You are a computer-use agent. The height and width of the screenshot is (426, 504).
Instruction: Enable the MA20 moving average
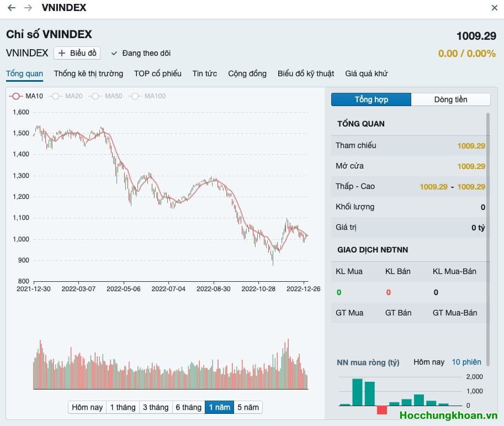pos(66,96)
